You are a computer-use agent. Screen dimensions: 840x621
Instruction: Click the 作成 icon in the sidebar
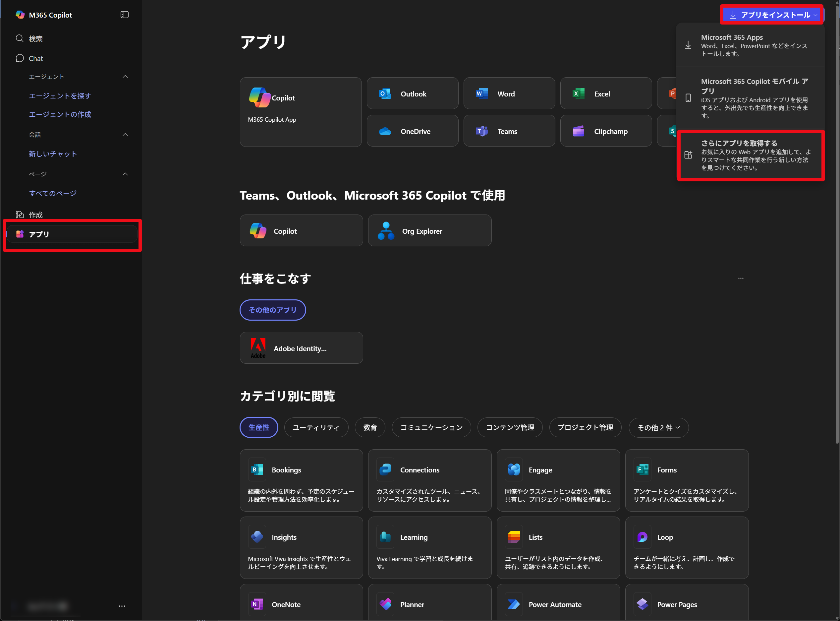coord(20,215)
